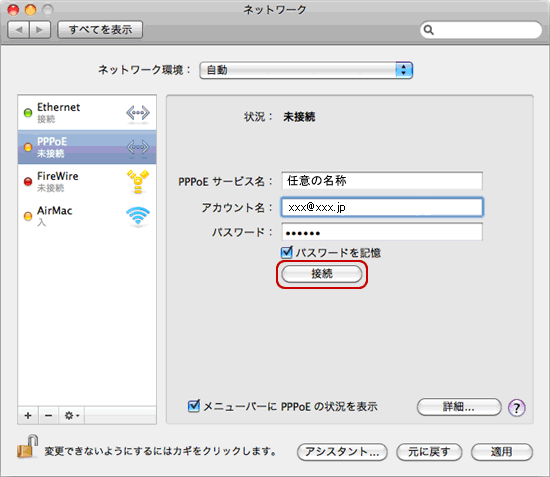550x477 pixels.
Task: Click the back navigation arrow
Action: coord(19,29)
